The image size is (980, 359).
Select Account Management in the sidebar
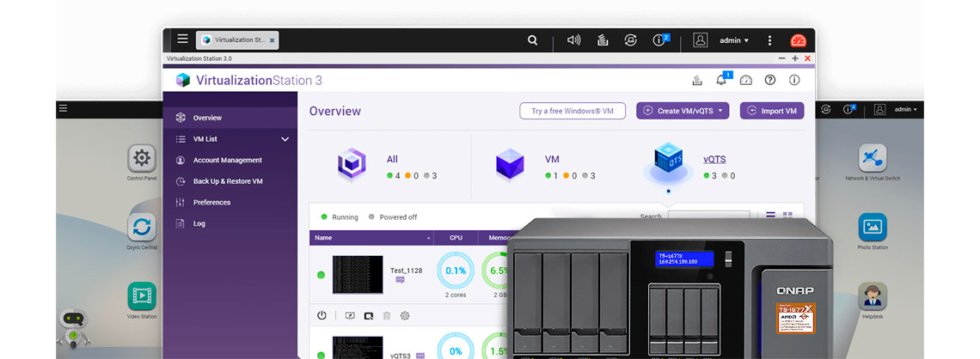[x=227, y=160]
